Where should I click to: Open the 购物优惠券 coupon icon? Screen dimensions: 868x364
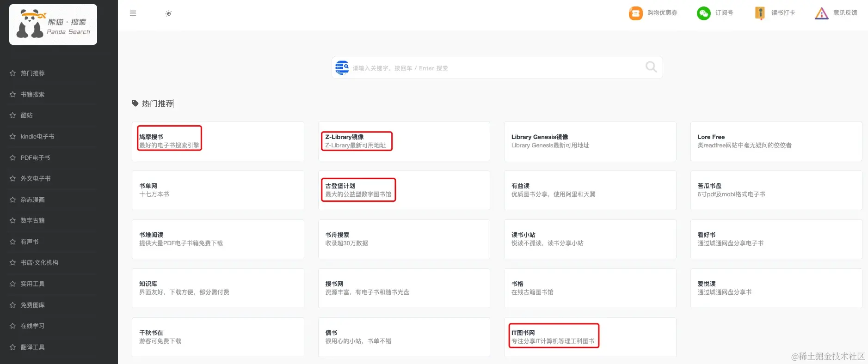pyautogui.click(x=636, y=13)
